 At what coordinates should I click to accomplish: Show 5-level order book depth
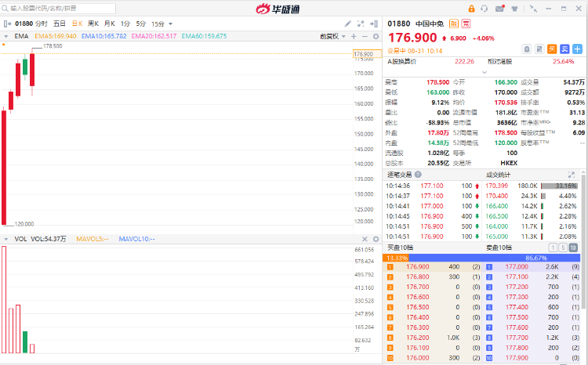563,248
